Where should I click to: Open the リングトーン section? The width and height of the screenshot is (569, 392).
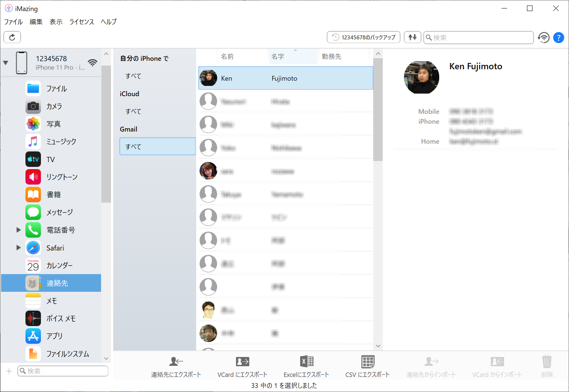51,177
